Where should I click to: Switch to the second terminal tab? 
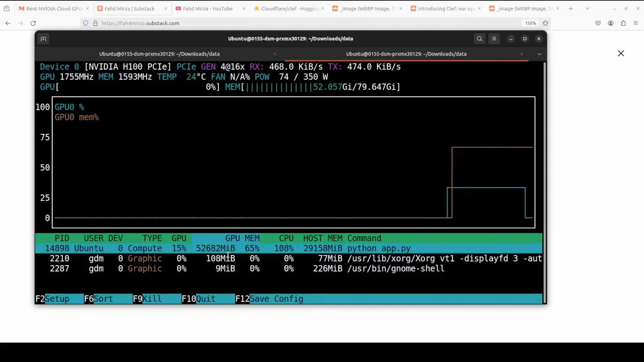[406, 54]
